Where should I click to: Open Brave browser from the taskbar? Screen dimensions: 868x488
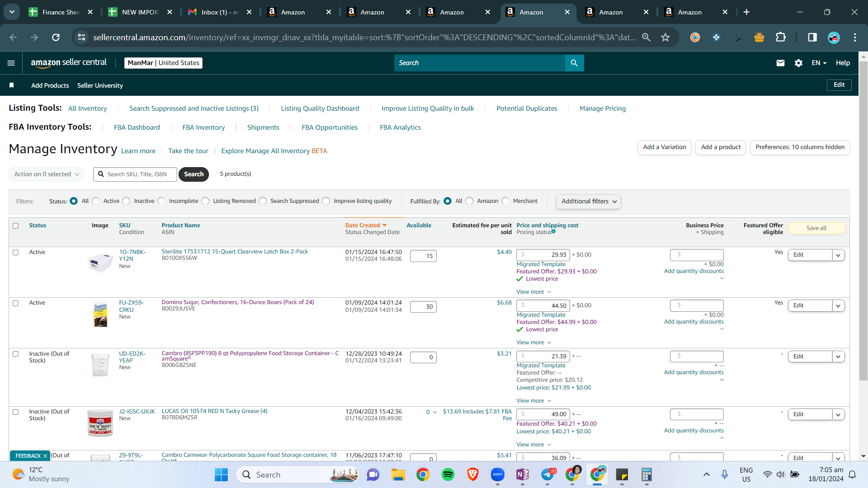(x=473, y=474)
